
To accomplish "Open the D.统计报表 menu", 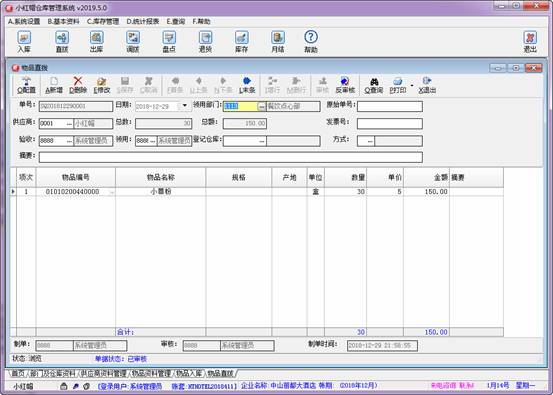I will coord(143,22).
